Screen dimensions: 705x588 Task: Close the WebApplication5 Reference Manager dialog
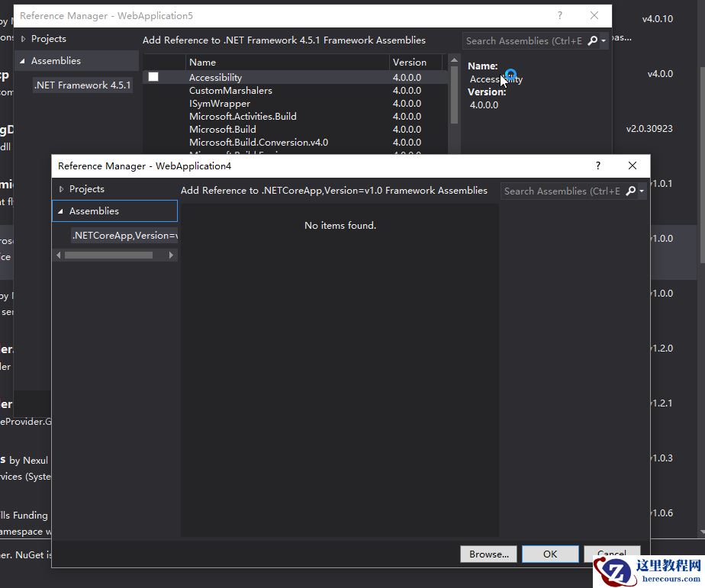point(594,15)
